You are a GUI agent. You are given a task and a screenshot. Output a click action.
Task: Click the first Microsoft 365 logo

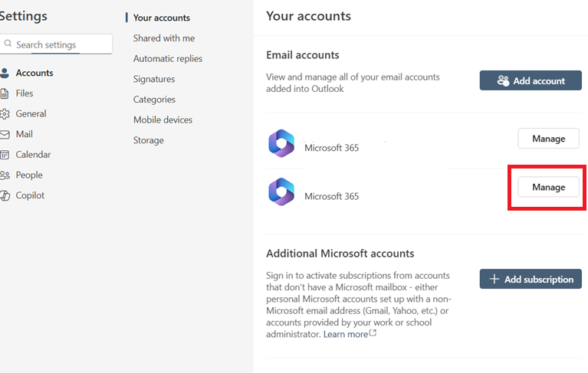pos(281,143)
